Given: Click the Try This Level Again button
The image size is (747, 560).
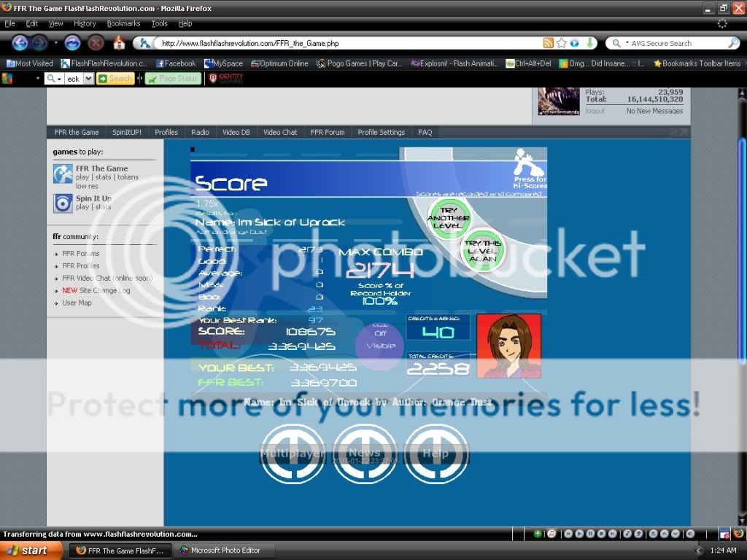Looking at the screenshot, I should click(x=482, y=250).
